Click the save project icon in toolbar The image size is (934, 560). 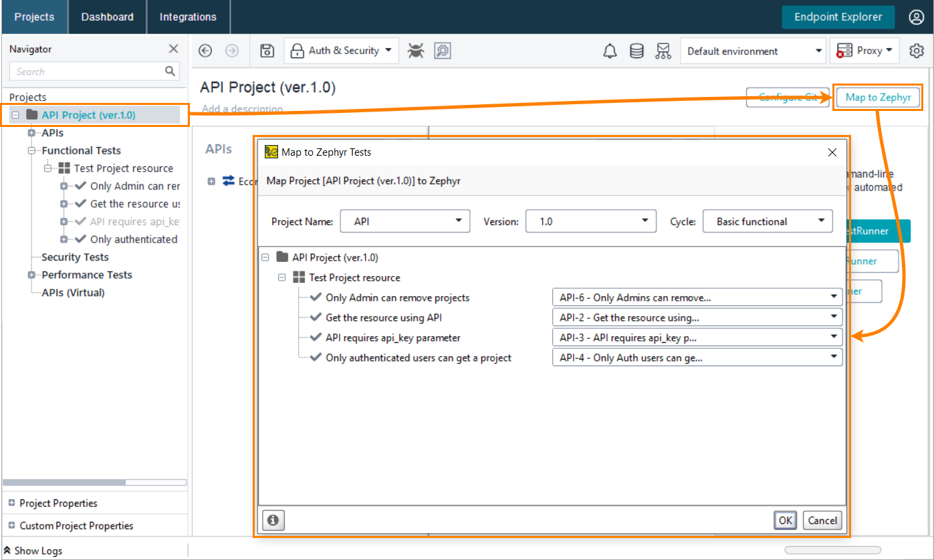(x=267, y=51)
